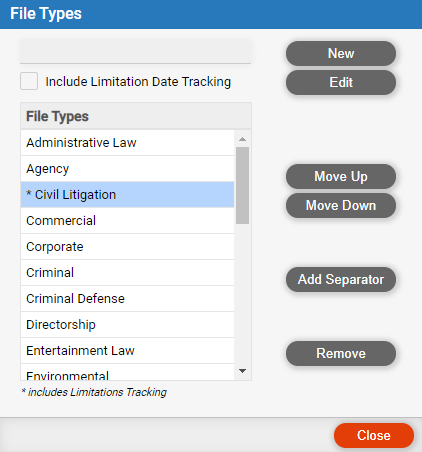Select the Civil Litigation entry
The height and width of the screenshot is (452, 422).
coord(127,195)
